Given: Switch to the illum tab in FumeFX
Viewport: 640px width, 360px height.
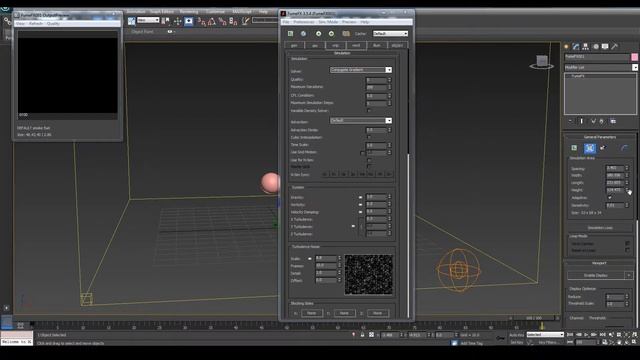Looking at the screenshot, I should [x=376, y=45].
